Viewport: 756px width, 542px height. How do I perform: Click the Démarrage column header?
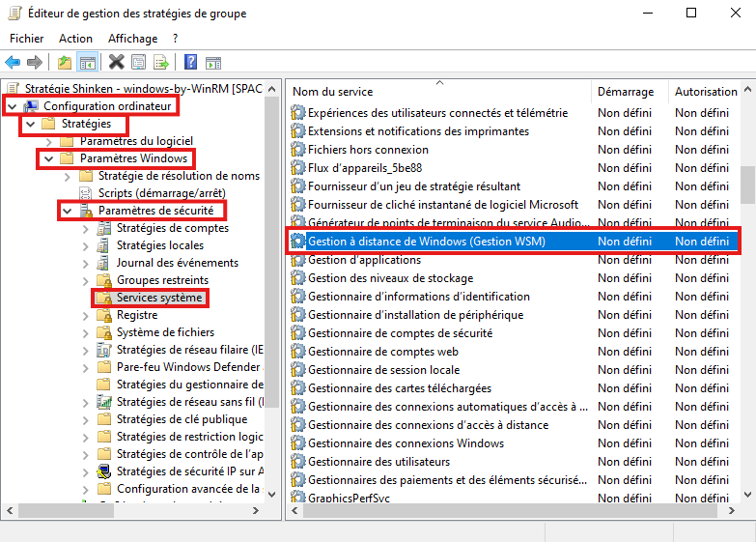pos(625,92)
